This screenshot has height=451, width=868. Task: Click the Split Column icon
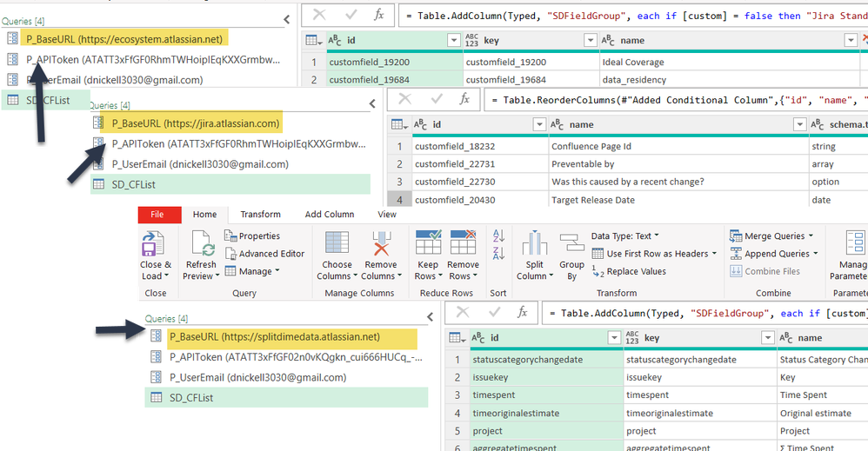[x=533, y=243]
